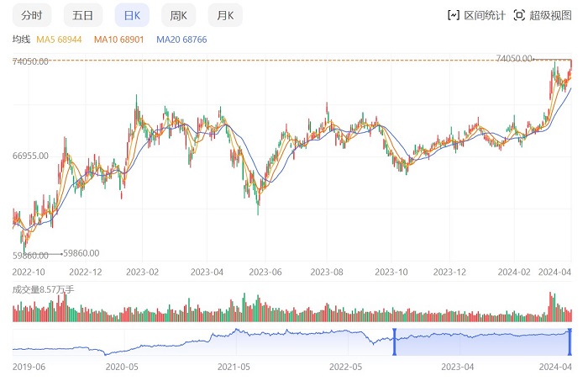The width and height of the screenshot is (588, 381).
Task: Switch to the 五日 tab
Action: point(83,15)
